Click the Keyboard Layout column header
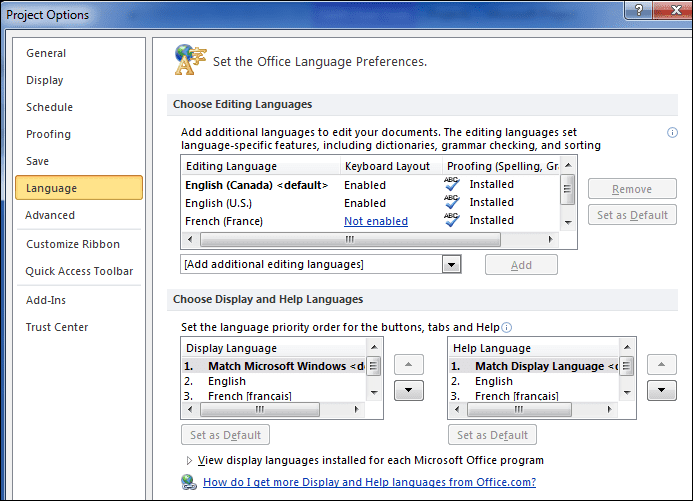The width and height of the screenshot is (693, 501). [392, 166]
